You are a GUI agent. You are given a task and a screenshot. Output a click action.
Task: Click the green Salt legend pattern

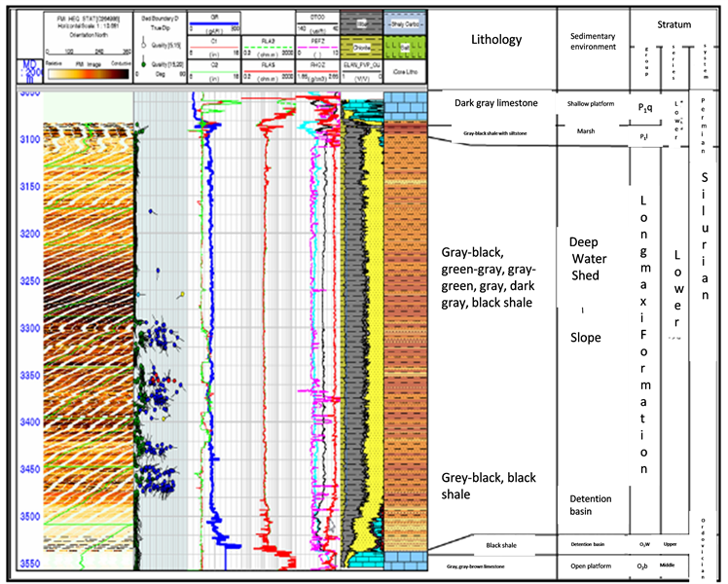[x=404, y=45]
